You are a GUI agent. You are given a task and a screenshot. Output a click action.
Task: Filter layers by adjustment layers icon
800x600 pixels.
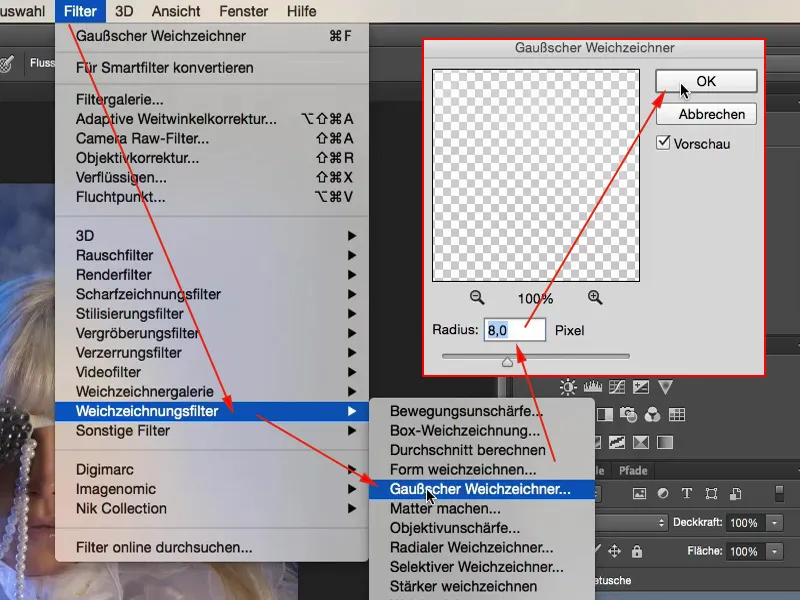[x=663, y=493]
